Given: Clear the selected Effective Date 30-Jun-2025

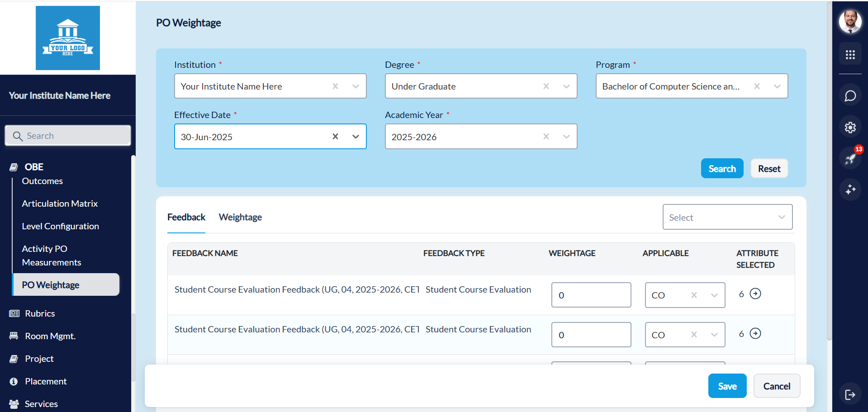Looking at the screenshot, I should [x=335, y=136].
